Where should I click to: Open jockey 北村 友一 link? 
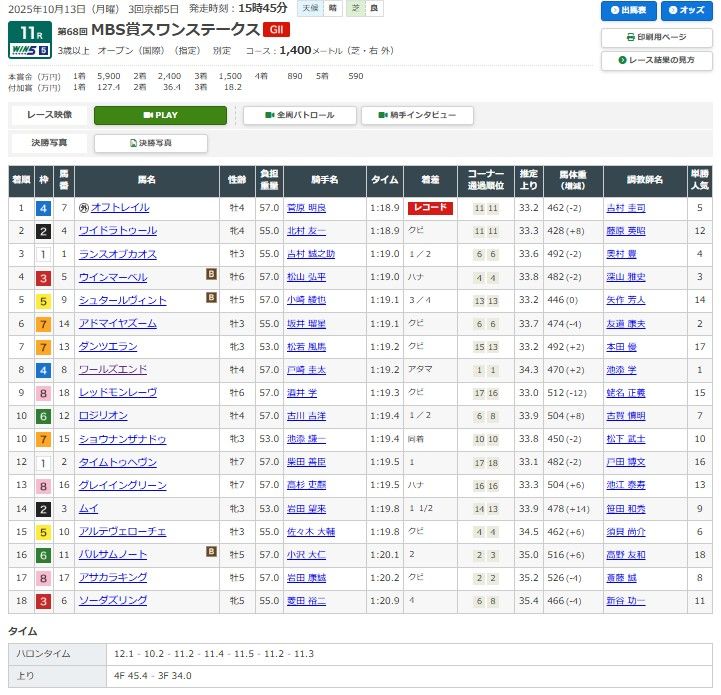pyautogui.click(x=306, y=231)
